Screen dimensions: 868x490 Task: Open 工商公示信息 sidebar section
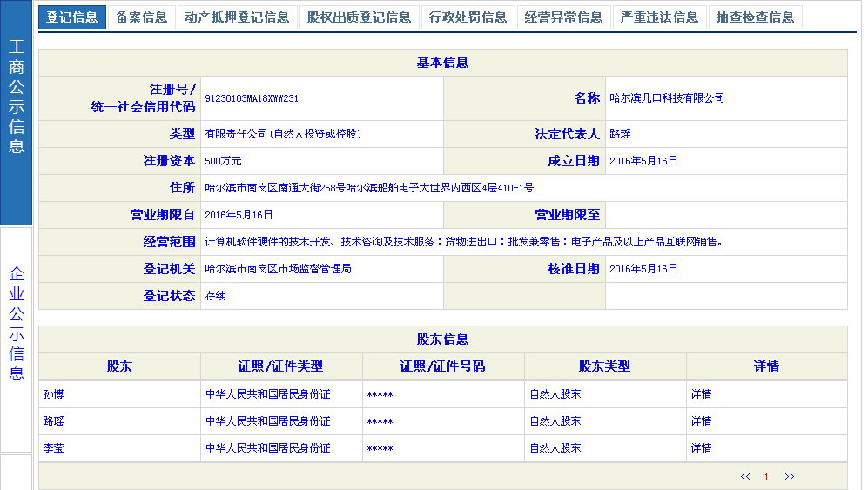tap(17, 96)
